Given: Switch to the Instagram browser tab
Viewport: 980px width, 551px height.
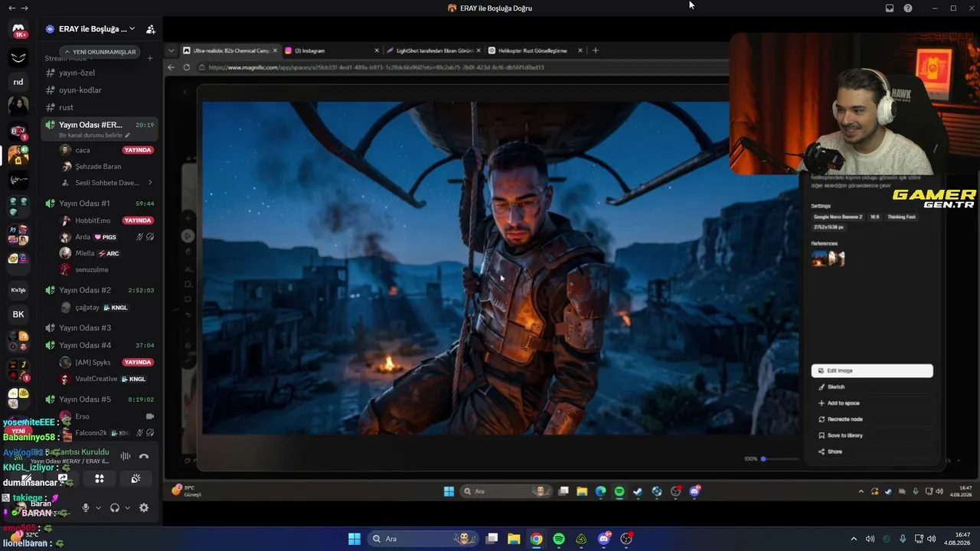Looking at the screenshot, I should (331, 51).
